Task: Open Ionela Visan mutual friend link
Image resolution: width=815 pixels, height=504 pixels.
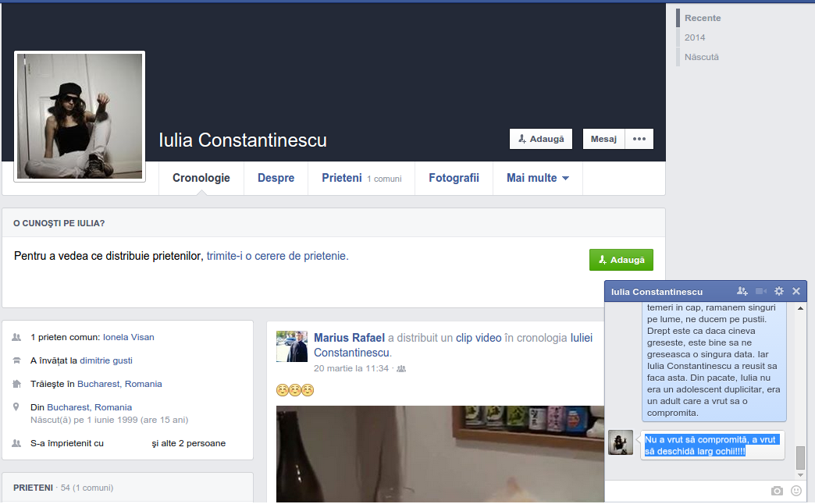Action: click(x=129, y=337)
